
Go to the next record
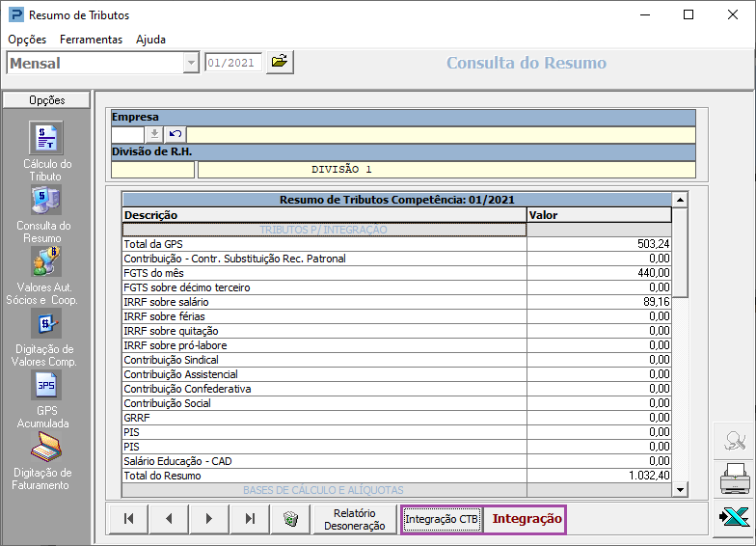click(208, 519)
